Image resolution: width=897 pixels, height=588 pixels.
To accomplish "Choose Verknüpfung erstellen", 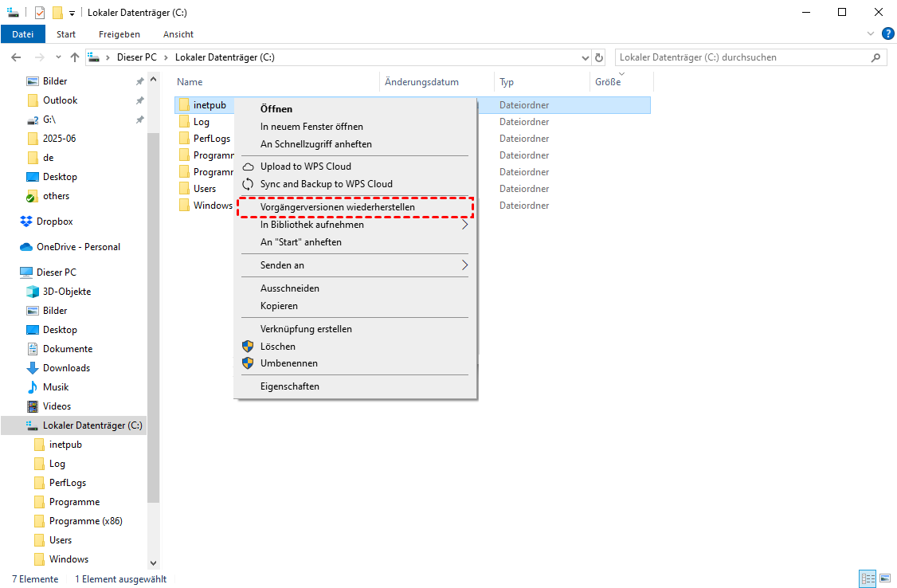I will 355,329.
